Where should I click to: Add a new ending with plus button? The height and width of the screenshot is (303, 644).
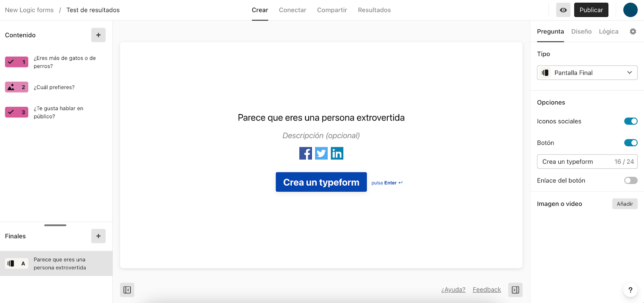tap(98, 236)
